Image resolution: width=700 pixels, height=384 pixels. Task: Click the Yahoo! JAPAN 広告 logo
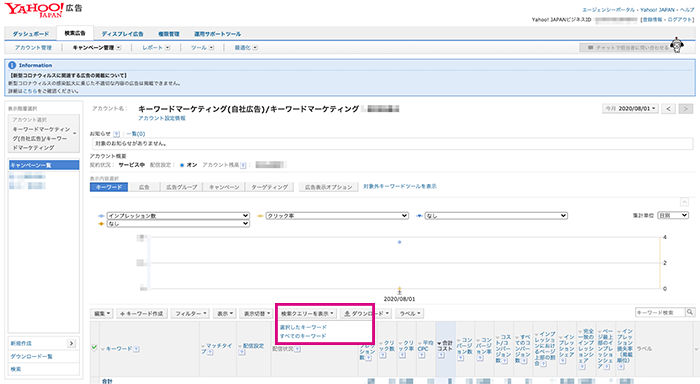(43, 9)
